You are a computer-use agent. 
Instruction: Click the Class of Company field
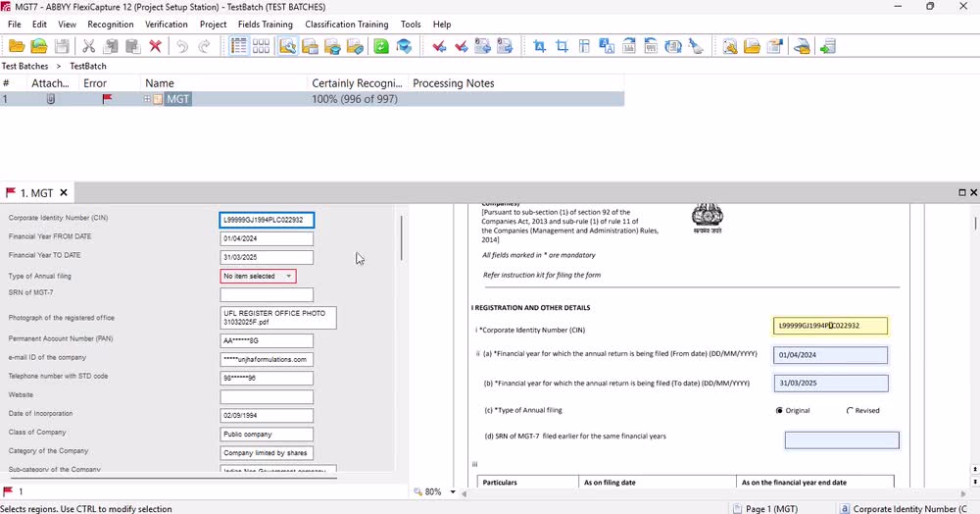click(267, 434)
